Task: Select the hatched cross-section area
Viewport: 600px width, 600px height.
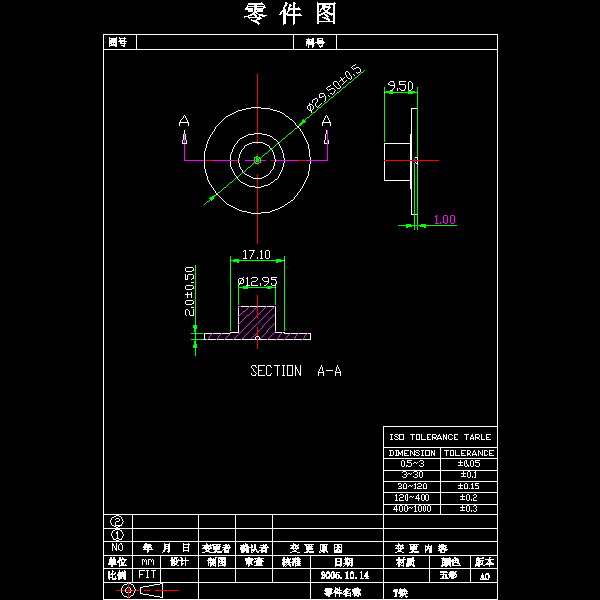Action: pyautogui.click(x=258, y=321)
